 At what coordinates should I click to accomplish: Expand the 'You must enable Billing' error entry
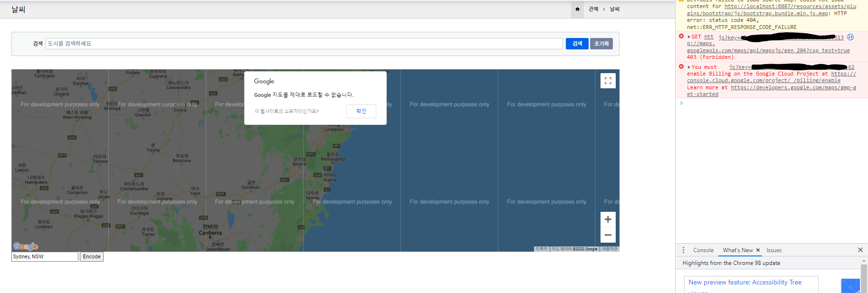tap(689, 67)
